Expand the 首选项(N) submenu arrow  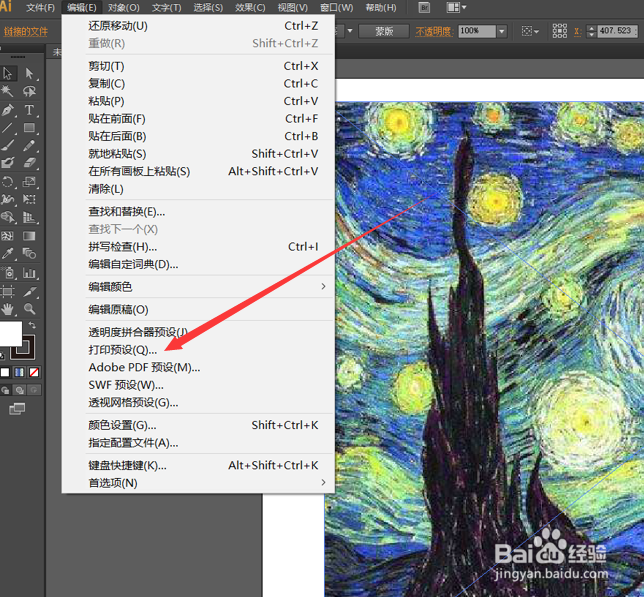pos(323,482)
